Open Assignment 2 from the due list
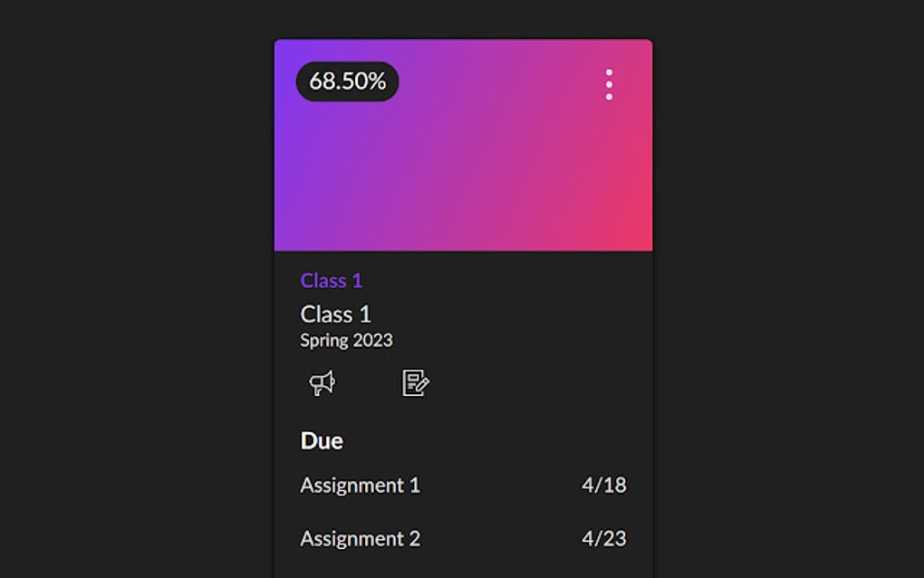 (x=360, y=539)
